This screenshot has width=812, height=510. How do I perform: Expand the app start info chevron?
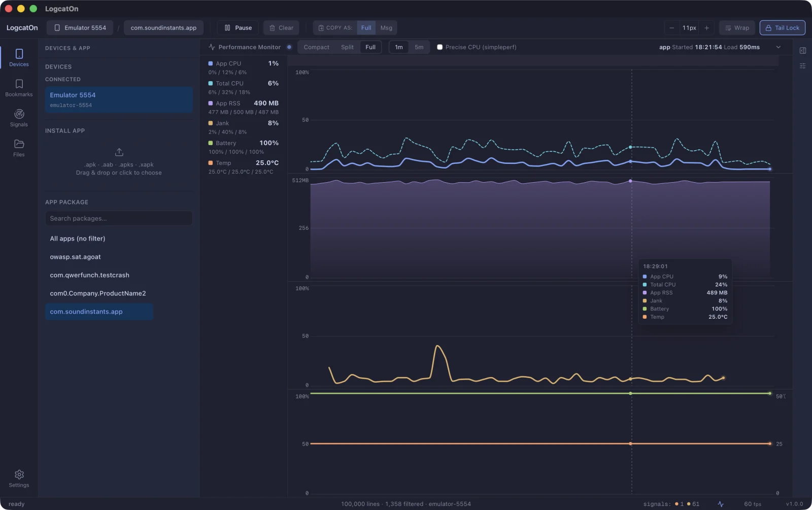pos(779,47)
